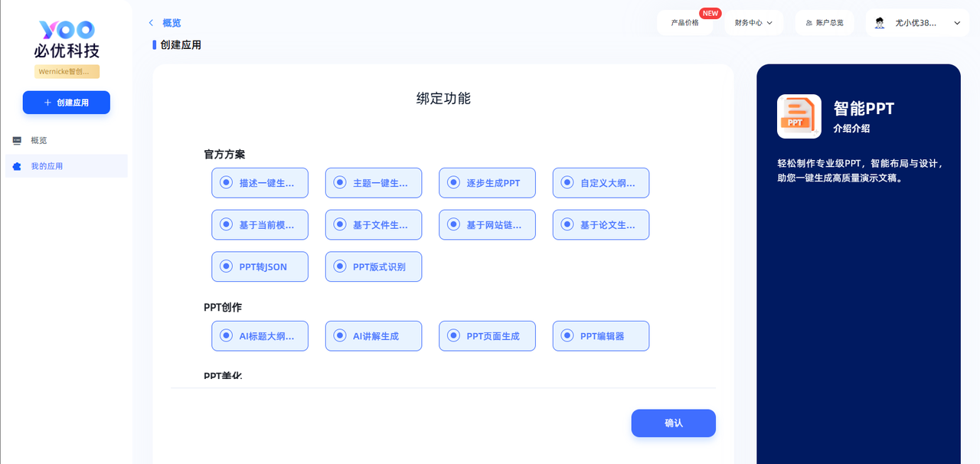Click the 确认 button
This screenshot has width=980, height=464.
click(x=673, y=423)
